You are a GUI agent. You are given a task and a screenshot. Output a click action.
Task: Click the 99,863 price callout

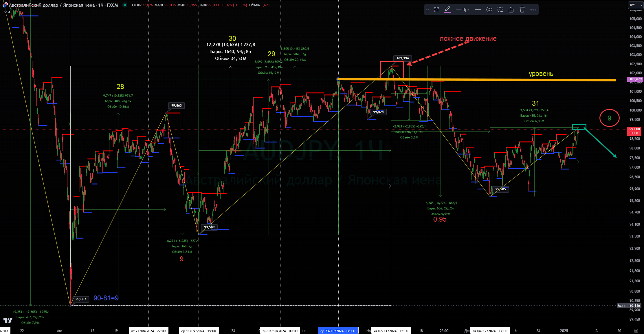176,105
